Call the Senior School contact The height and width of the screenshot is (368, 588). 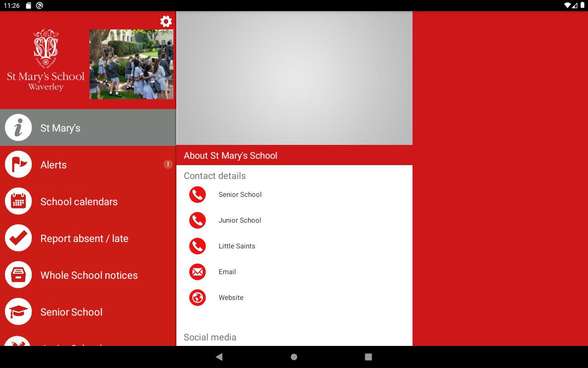point(294,195)
